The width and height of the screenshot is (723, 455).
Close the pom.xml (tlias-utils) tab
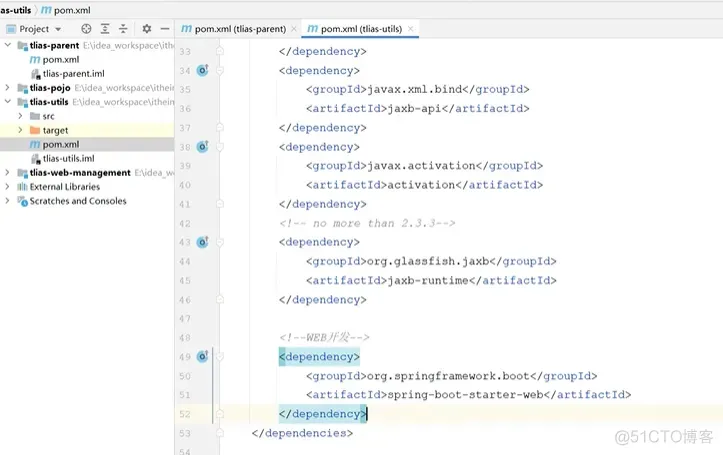tap(410, 29)
